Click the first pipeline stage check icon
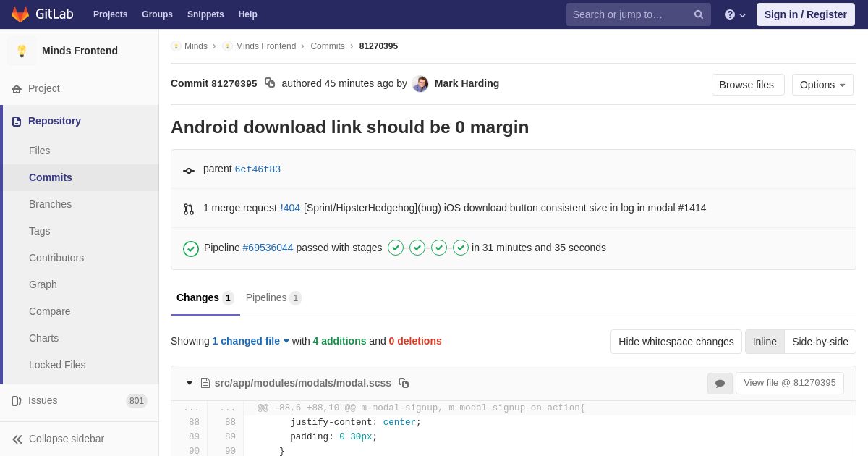 (396, 248)
